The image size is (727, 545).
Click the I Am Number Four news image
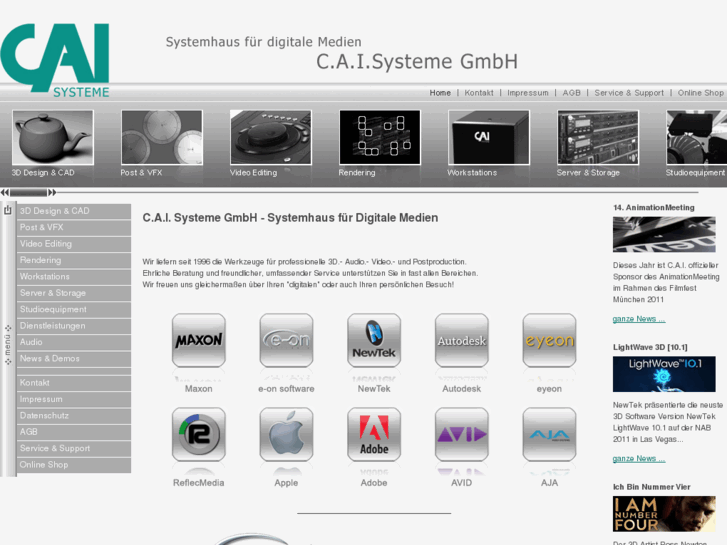click(x=664, y=513)
